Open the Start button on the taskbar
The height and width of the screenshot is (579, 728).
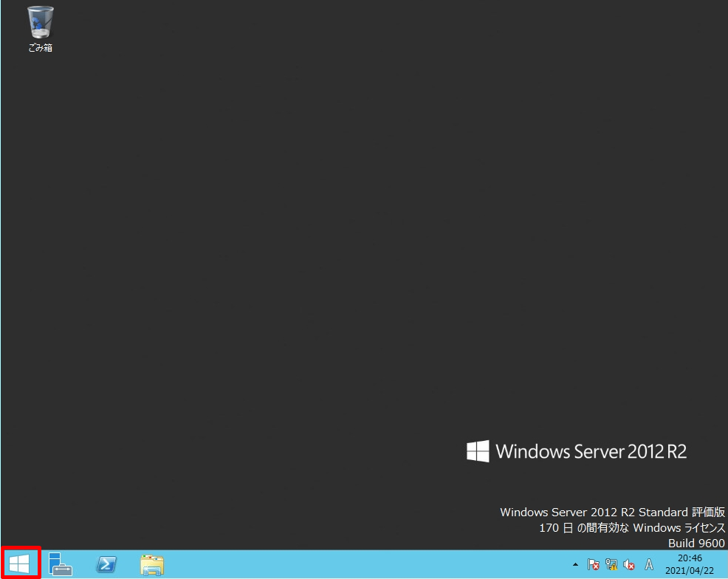click(x=20, y=563)
